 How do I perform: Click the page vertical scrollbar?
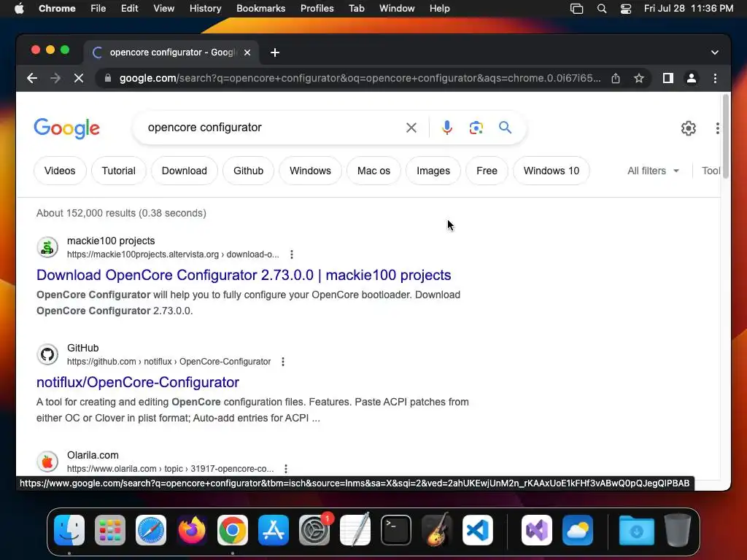[726, 136]
